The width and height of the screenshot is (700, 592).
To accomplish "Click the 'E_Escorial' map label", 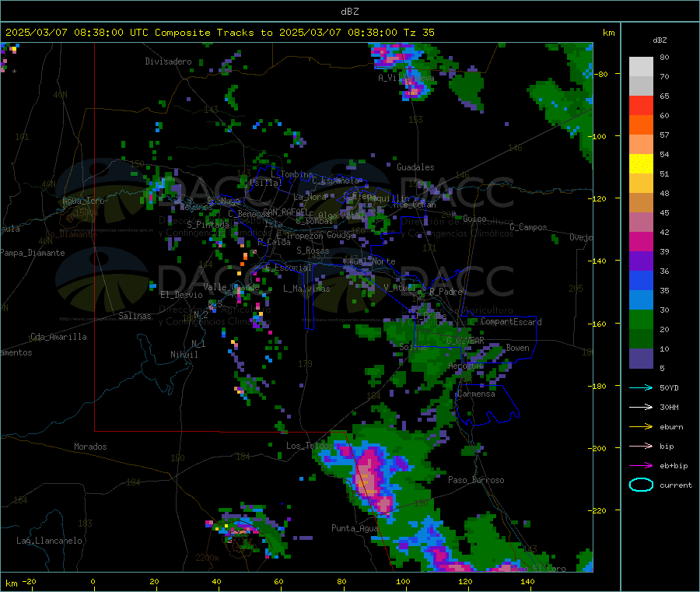I will pos(289,268).
